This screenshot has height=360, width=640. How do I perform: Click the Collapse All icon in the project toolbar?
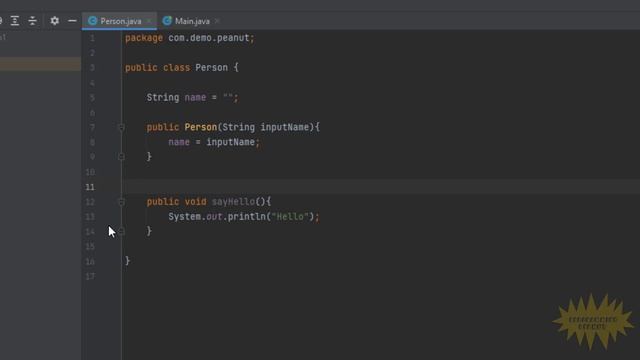32,20
